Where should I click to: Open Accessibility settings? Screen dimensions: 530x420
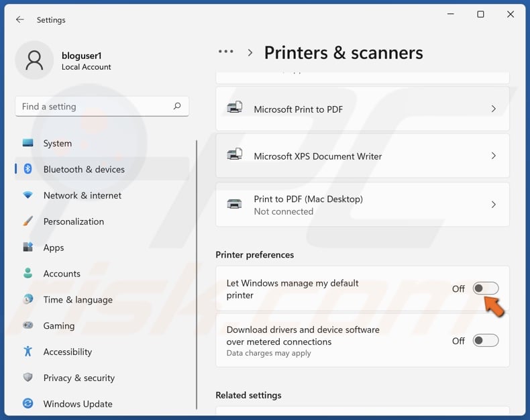102,352
